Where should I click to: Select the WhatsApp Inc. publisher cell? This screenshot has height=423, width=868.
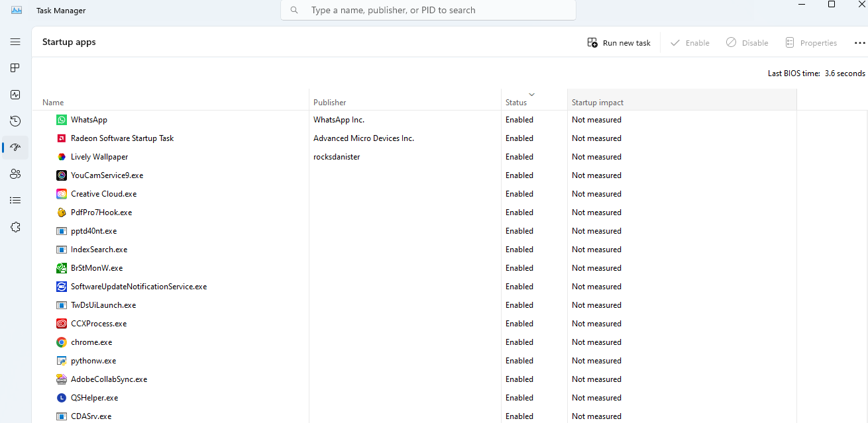(339, 120)
